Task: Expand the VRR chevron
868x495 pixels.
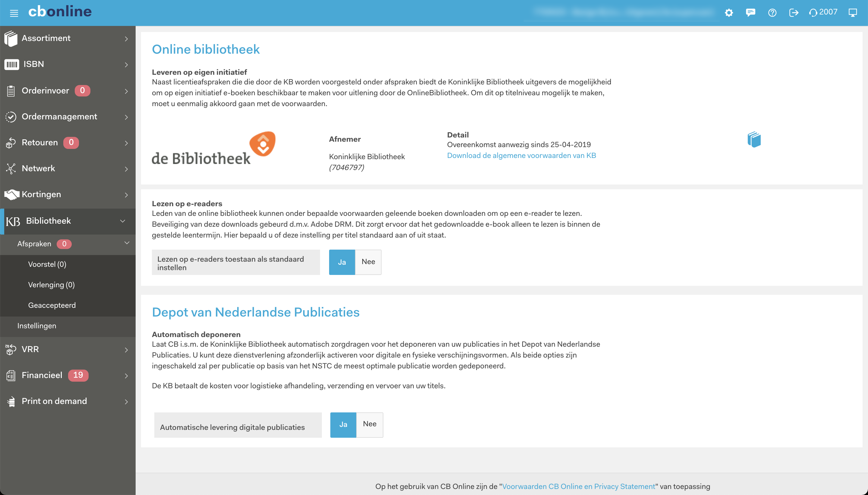Action: pyautogui.click(x=126, y=350)
